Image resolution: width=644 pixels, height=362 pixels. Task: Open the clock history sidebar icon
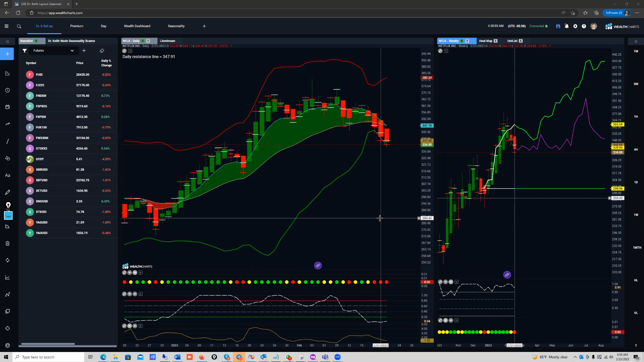(x=7, y=90)
